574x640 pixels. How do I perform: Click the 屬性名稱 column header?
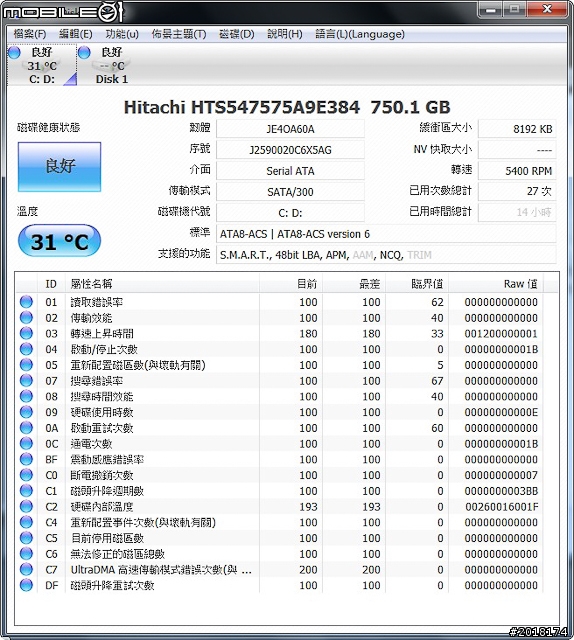click(x=162, y=284)
